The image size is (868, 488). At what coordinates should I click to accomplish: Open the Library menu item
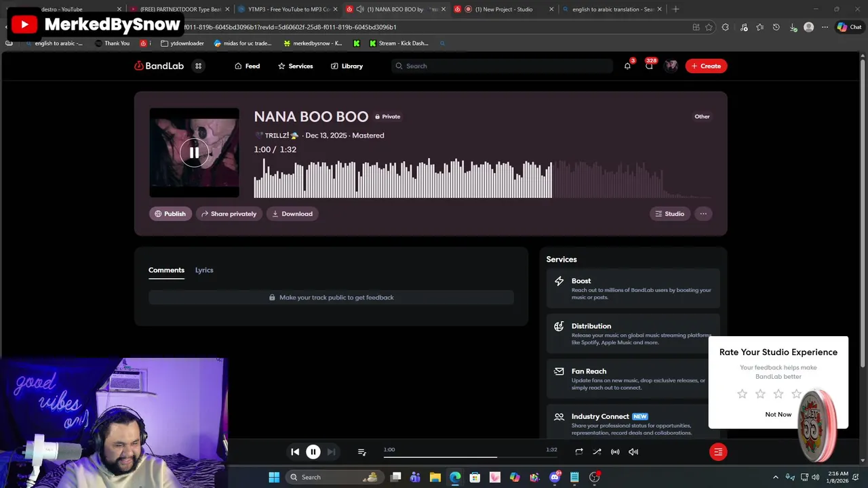(347, 66)
